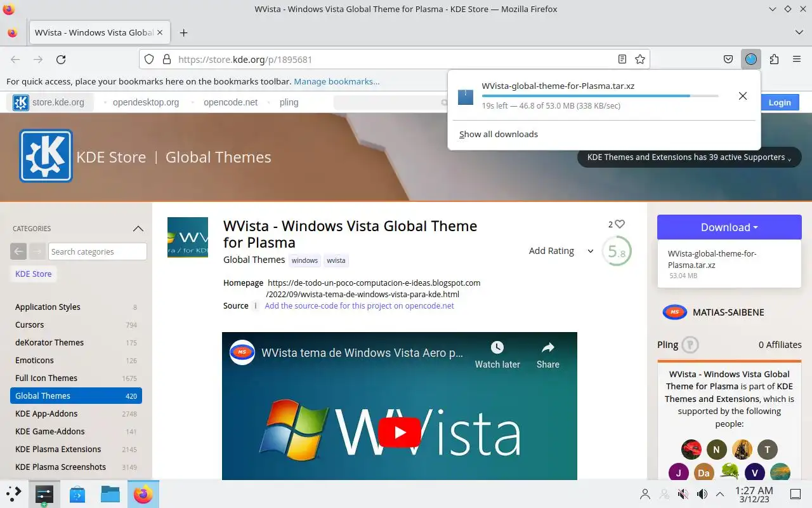This screenshot has width=812, height=508.
Task: Open the Add Rating dropdown
Action: 561,251
